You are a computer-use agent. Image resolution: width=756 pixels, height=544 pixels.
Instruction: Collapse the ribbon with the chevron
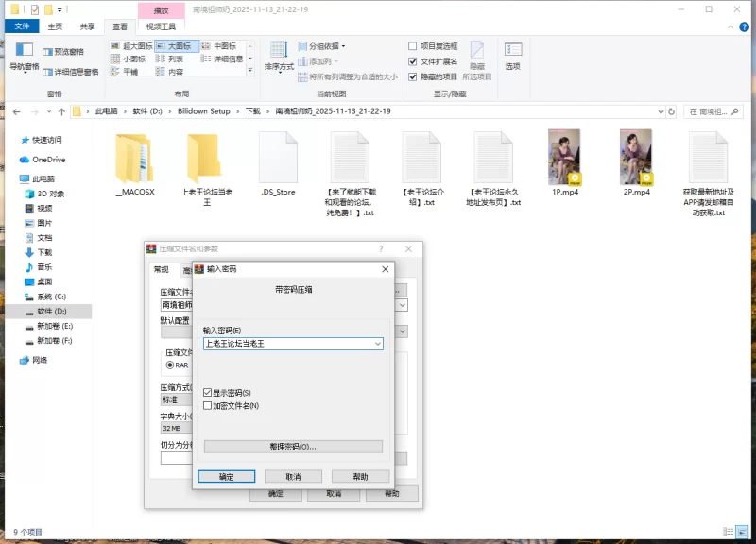point(730,27)
